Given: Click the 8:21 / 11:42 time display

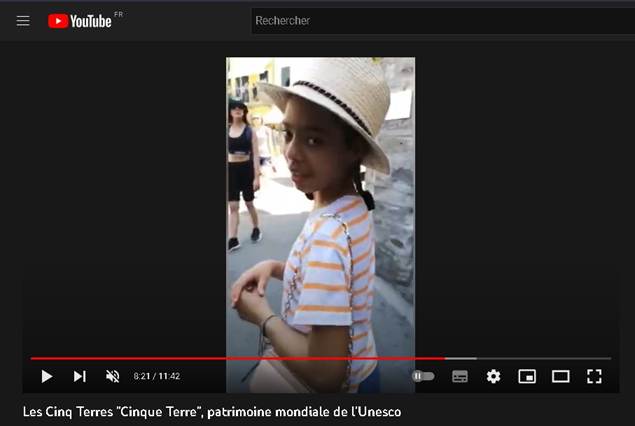Looking at the screenshot, I should 157,377.
